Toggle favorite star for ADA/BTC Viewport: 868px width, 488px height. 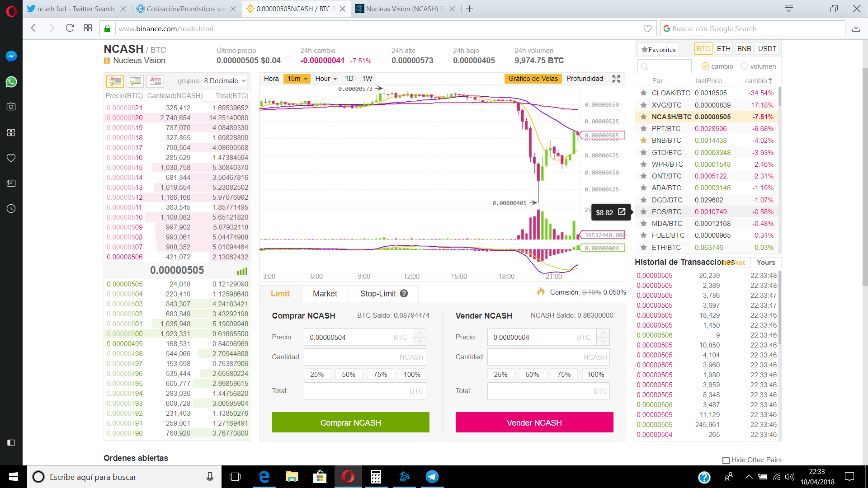coord(643,188)
